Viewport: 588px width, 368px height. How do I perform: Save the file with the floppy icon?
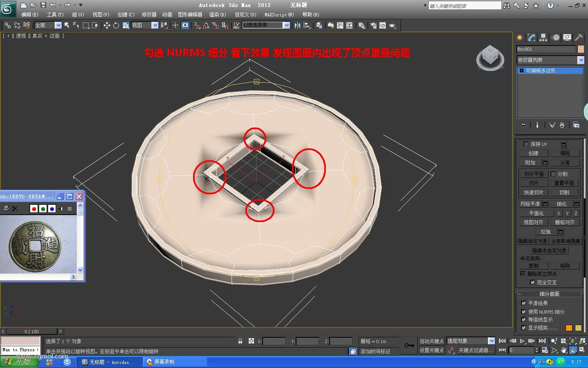click(43, 5)
